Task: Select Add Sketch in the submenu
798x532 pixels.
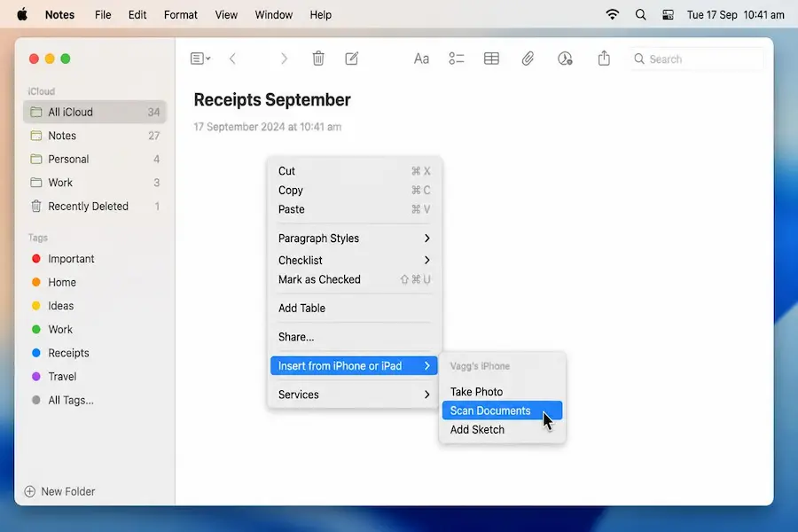Action: tap(503, 430)
